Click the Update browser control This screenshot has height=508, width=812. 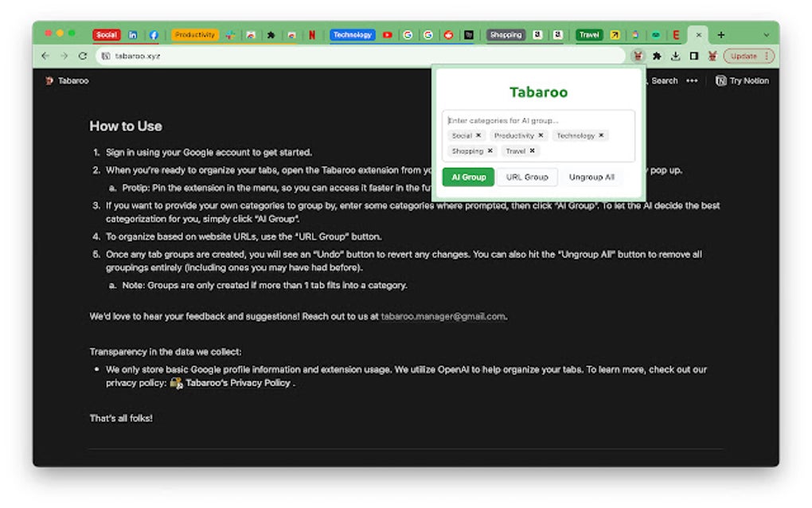[740, 56]
